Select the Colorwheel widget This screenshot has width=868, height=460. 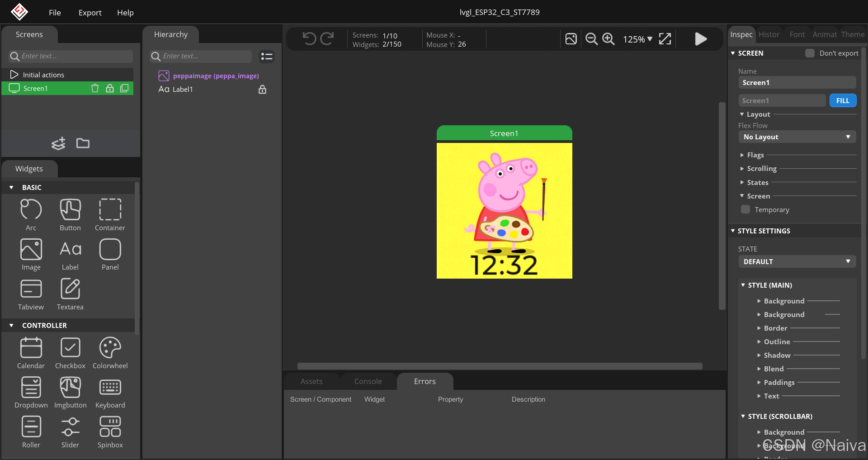(110, 353)
